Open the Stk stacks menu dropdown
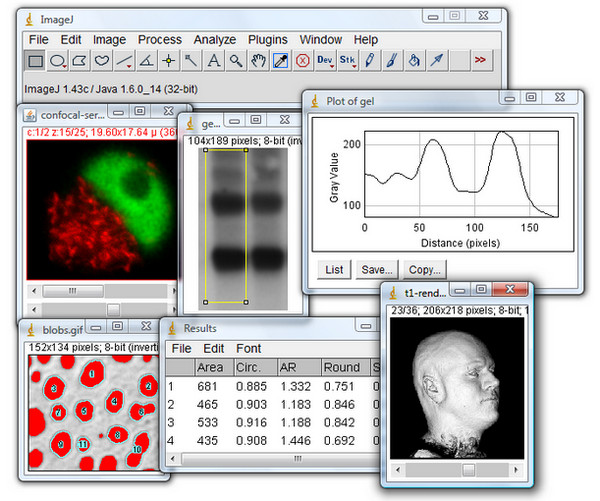The image size is (600, 501). (347, 61)
